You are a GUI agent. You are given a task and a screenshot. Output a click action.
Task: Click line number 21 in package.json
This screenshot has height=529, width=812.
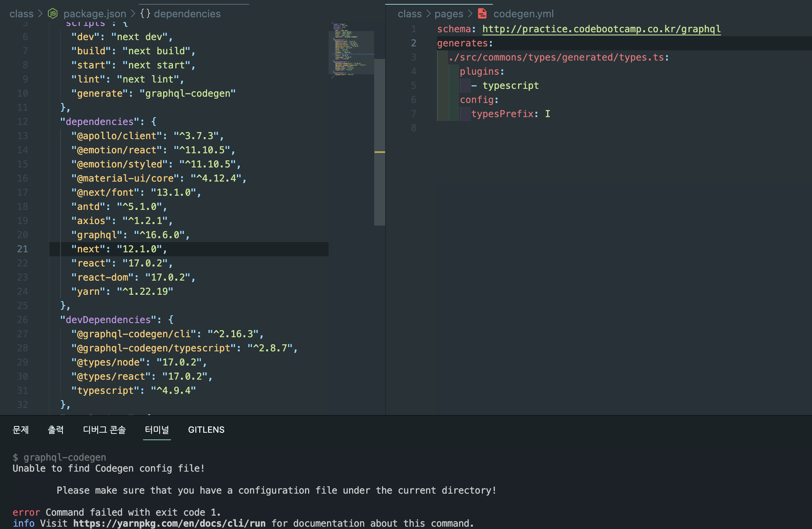pos(22,249)
